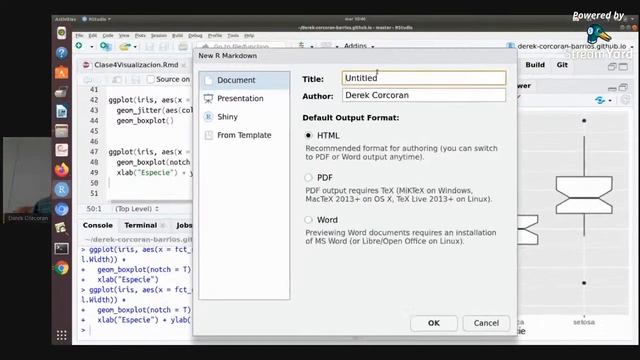
Task: Open the RStudio app menu in top bar
Action: pos(96,19)
